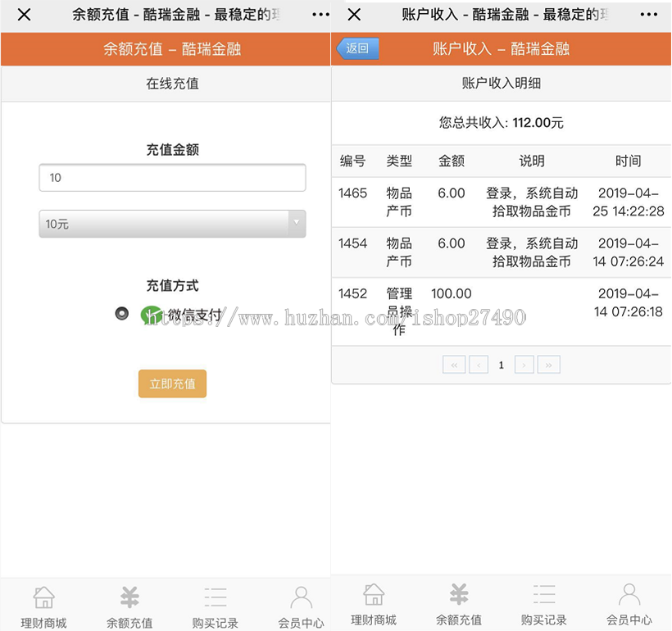The image size is (672, 631).
Task: Open 购买记录 list icon in left screen
Action: (216, 597)
